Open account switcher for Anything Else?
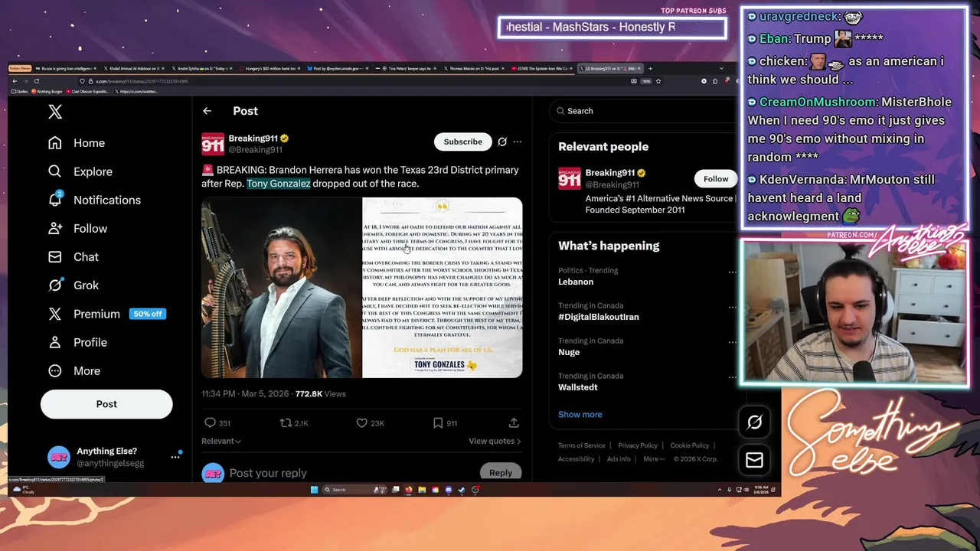 175,457
